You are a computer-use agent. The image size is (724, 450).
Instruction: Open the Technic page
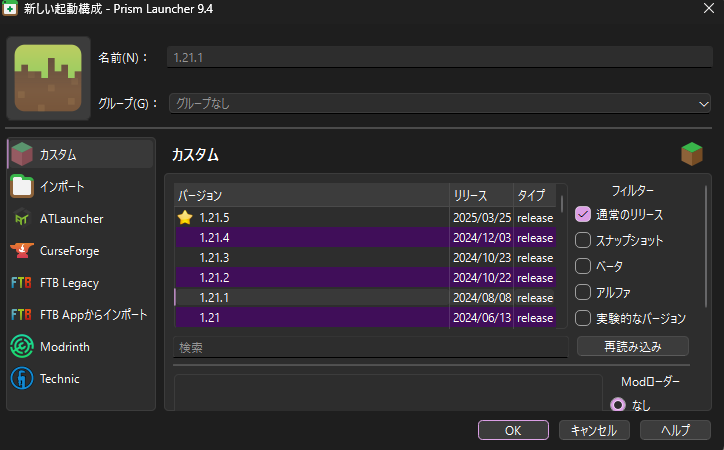coord(81,378)
